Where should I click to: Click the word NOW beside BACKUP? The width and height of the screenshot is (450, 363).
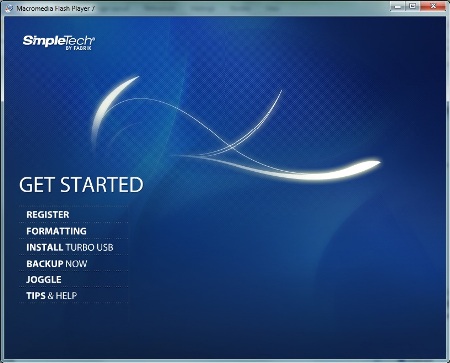click(76, 264)
